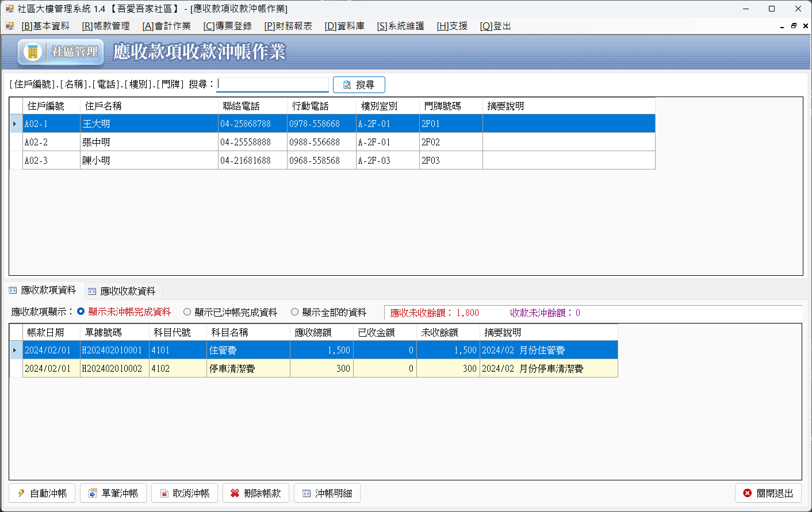812x512 pixels.
Task: Click the document icon on 單筆沖帳
Action: pos(93,493)
